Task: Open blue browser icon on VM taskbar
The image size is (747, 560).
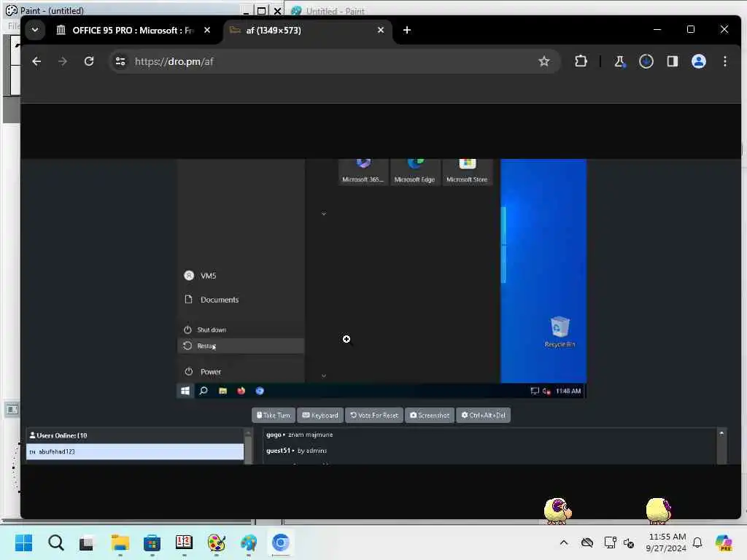Action: pyautogui.click(x=260, y=391)
